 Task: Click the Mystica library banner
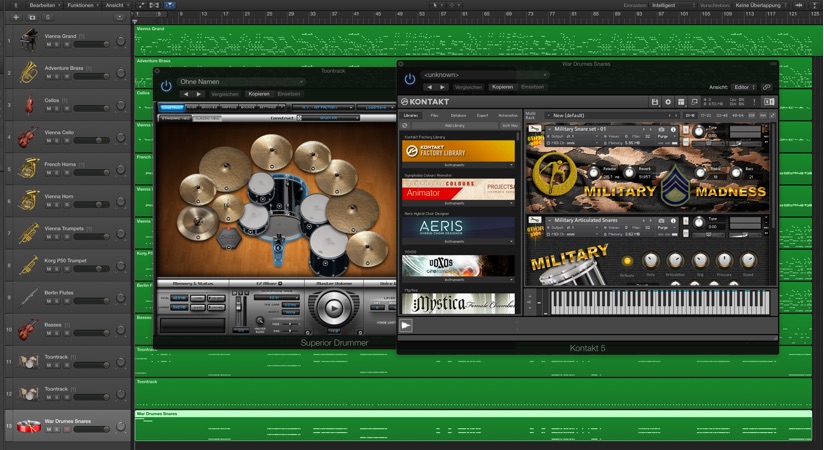point(458,303)
